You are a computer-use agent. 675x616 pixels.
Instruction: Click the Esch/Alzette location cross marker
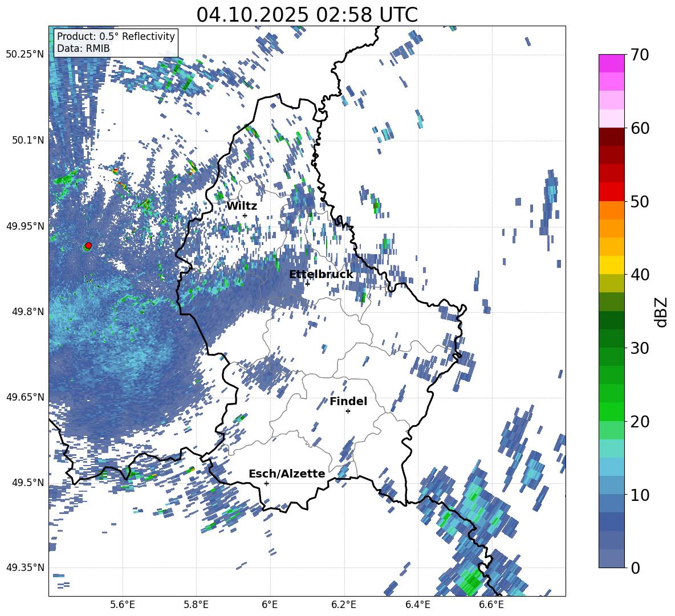pyautogui.click(x=266, y=483)
